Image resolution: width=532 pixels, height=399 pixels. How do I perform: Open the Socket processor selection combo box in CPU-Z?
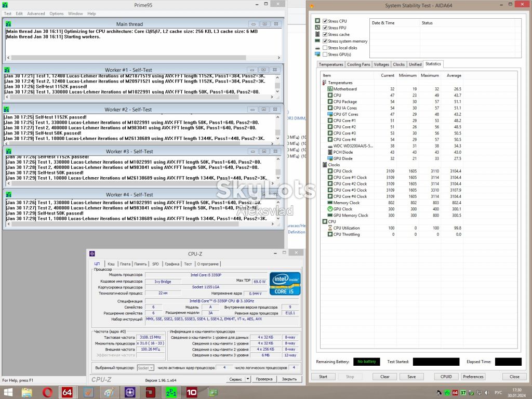(145, 368)
